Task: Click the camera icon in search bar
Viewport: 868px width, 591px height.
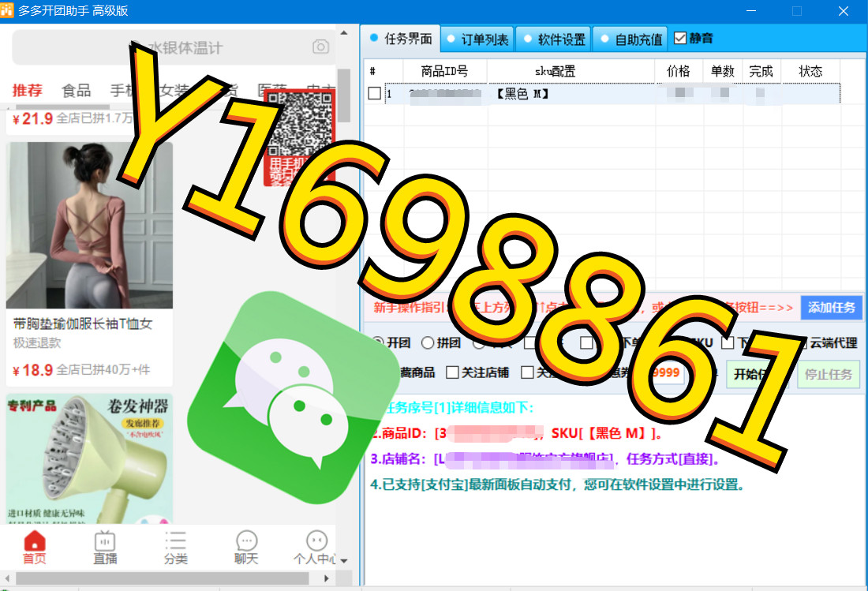Action: [x=320, y=47]
